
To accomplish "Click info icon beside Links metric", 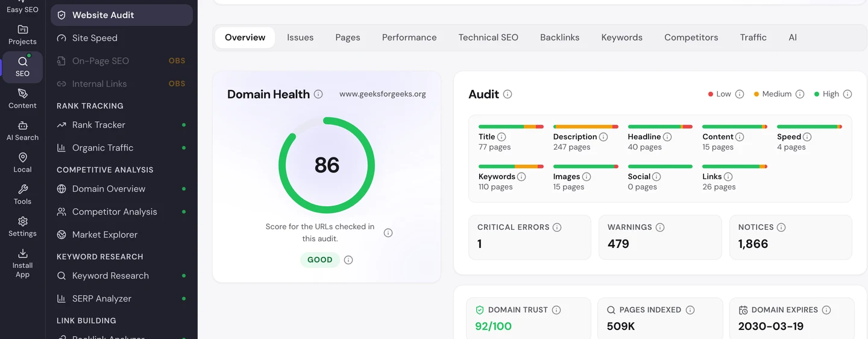I will 728,177.
